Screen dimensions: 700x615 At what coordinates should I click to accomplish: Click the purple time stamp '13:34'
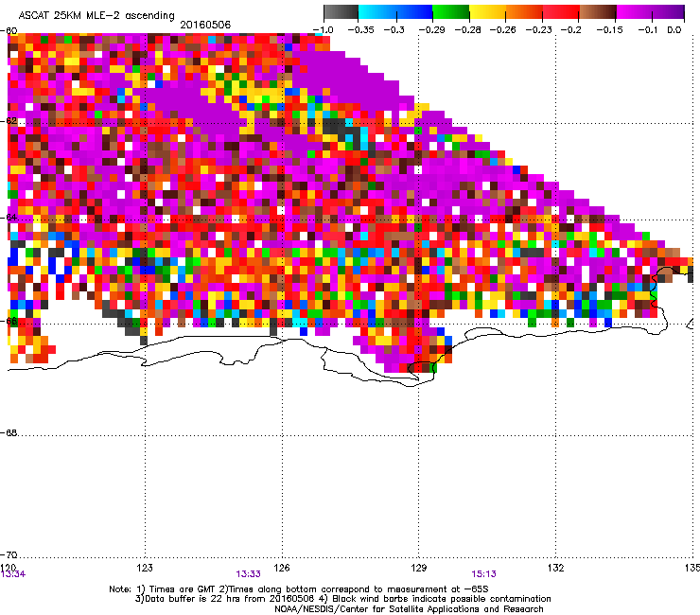(13, 574)
